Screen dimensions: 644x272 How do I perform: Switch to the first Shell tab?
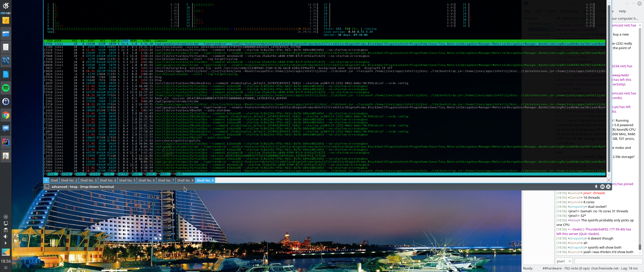tap(54, 180)
